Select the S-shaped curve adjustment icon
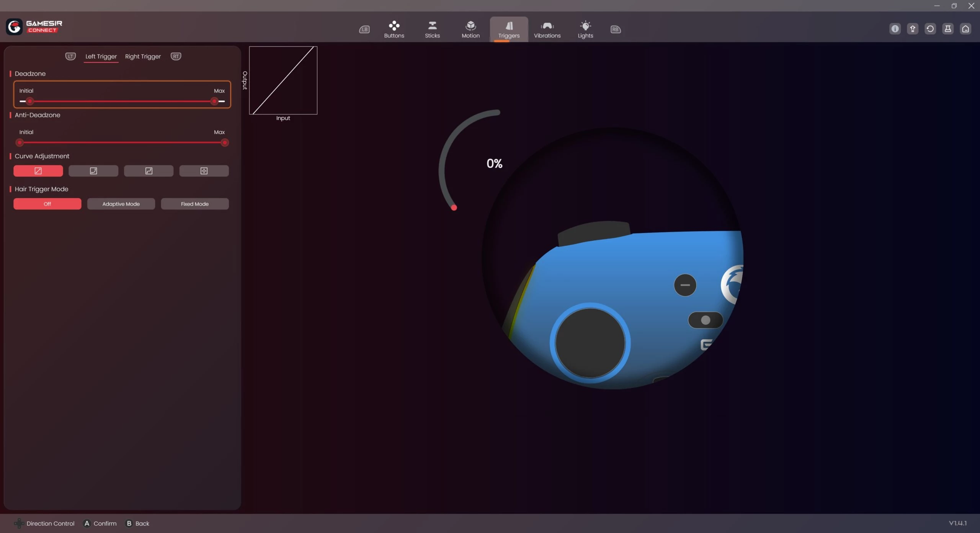 coord(149,171)
